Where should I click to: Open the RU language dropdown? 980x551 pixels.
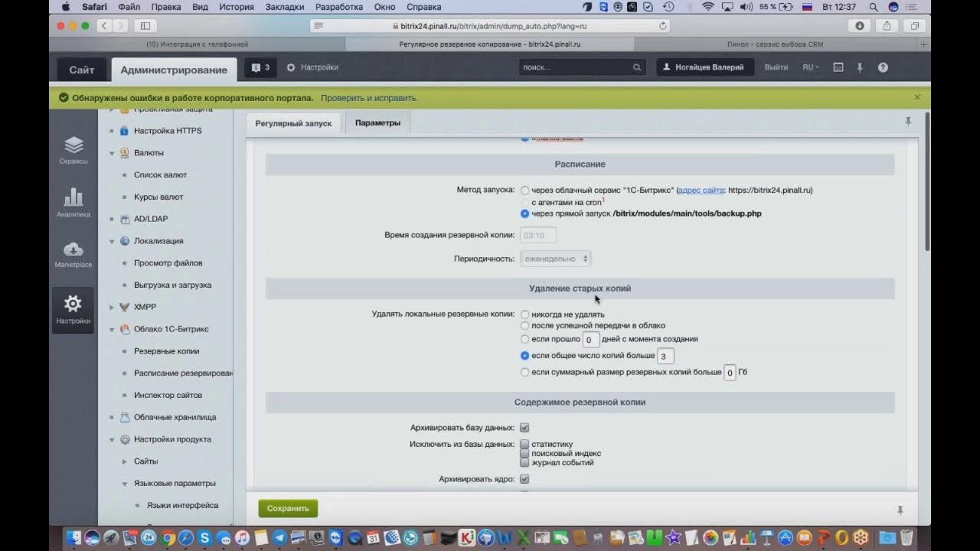(x=810, y=67)
